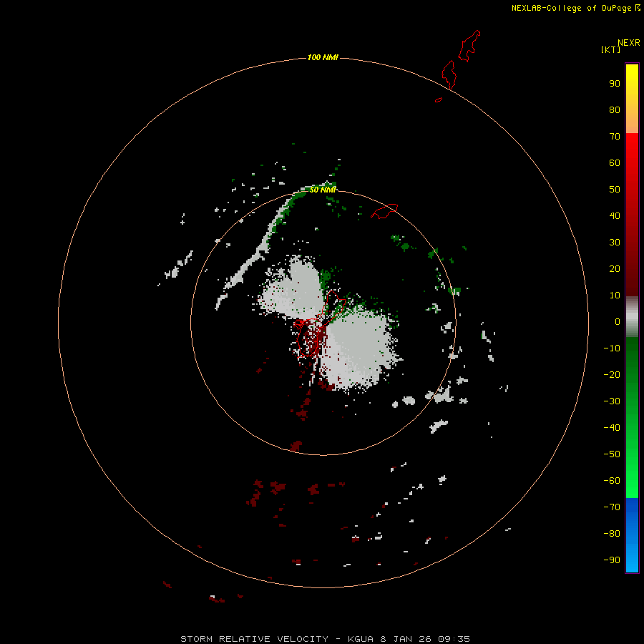Click the 80 knots scale label
644x644 pixels.
615,110
